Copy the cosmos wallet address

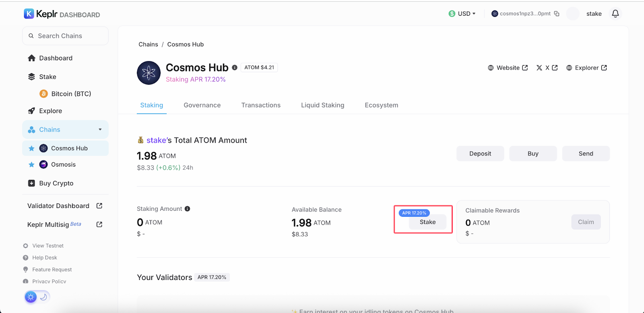coord(557,14)
